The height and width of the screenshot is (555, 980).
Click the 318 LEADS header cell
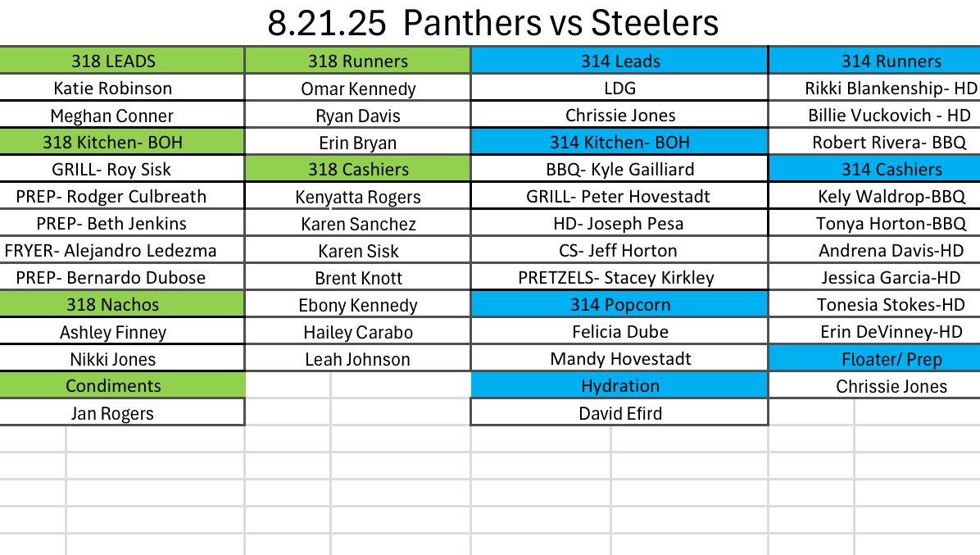(112, 61)
